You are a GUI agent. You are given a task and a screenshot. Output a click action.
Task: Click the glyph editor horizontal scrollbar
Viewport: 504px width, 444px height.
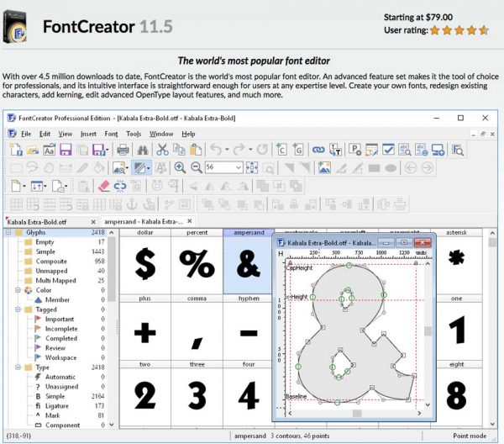(357, 413)
